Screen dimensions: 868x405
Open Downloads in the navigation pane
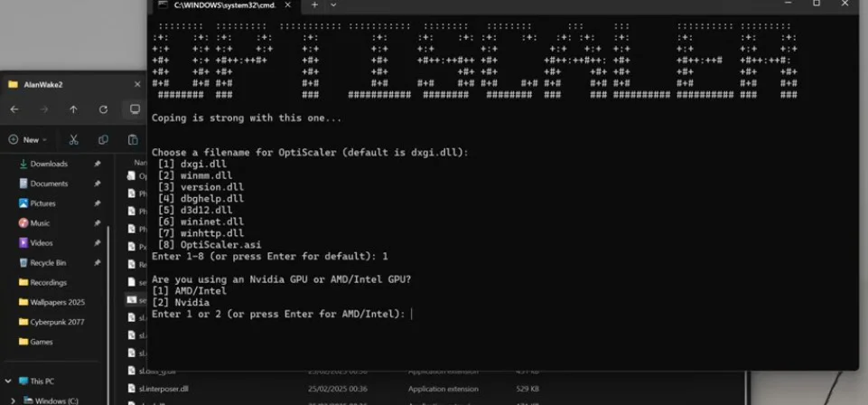[49, 164]
